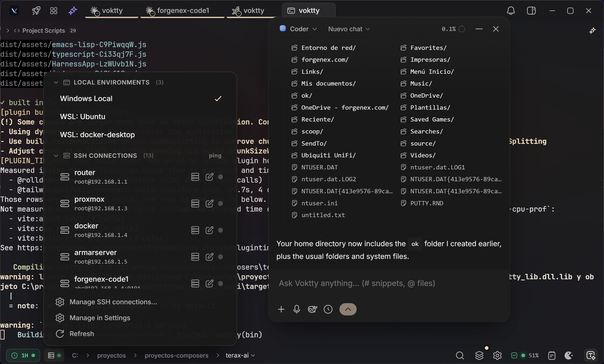Edit the docker SSH connection
604x364 pixels.
pyautogui.click(x=209, y=230)
